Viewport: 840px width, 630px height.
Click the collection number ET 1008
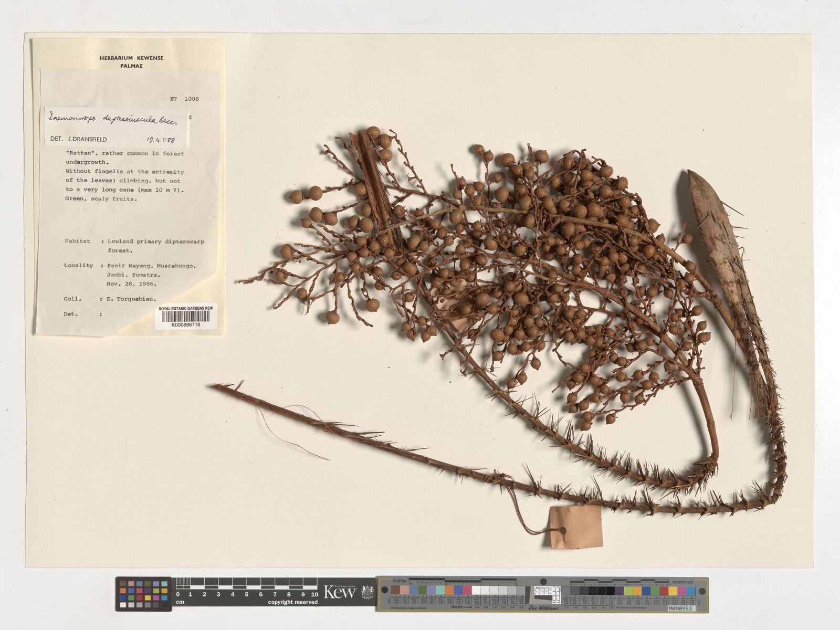coord(184,99)
